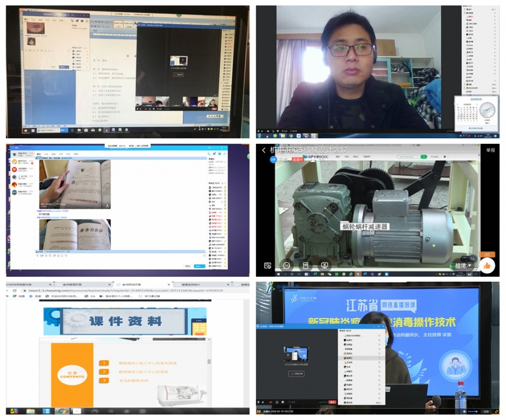This screenshot has width=506, height=420.
Task: Click the notebook icon in livestream bottom bar
Action: tap(305, 265)
